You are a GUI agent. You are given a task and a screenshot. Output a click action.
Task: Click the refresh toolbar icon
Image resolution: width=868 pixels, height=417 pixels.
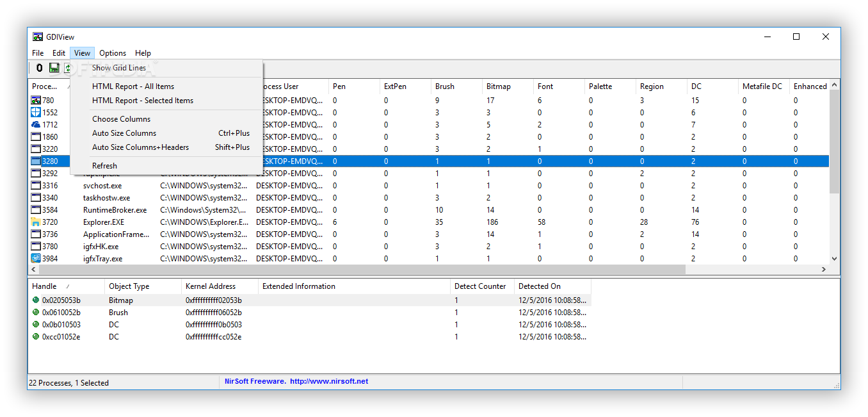click(x=67, y=68)
